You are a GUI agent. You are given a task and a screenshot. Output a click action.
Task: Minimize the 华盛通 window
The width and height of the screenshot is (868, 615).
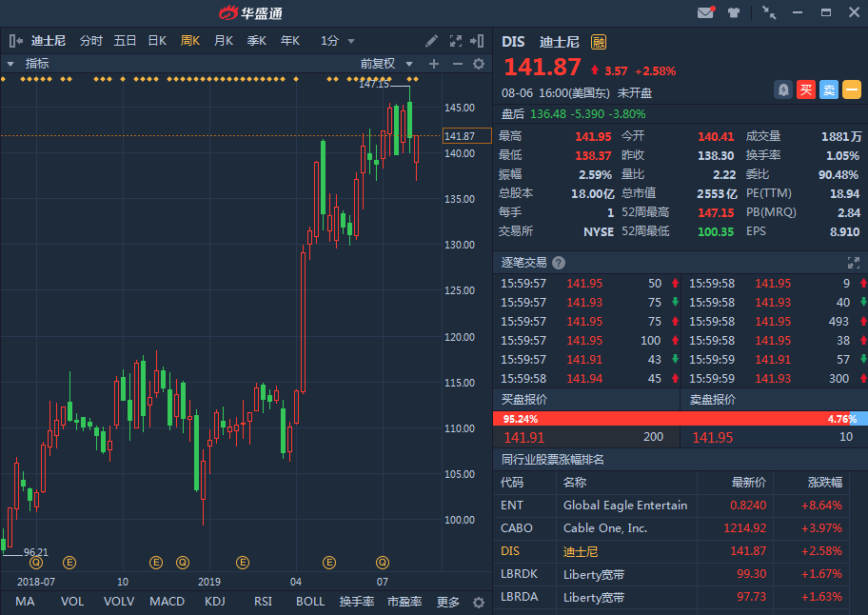point(798,12)
